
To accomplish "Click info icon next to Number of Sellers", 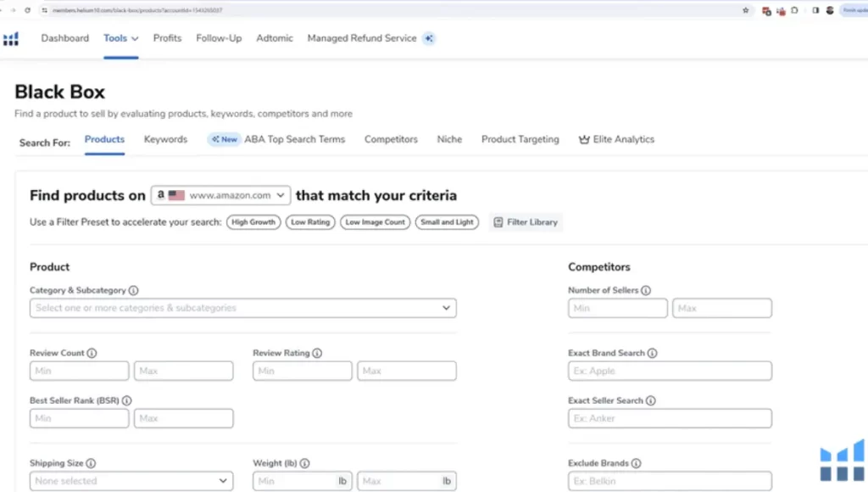I will pyautogui.click(x=646, y=290).
